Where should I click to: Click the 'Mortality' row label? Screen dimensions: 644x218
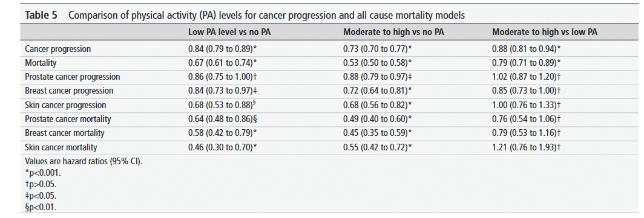[41, 63]
